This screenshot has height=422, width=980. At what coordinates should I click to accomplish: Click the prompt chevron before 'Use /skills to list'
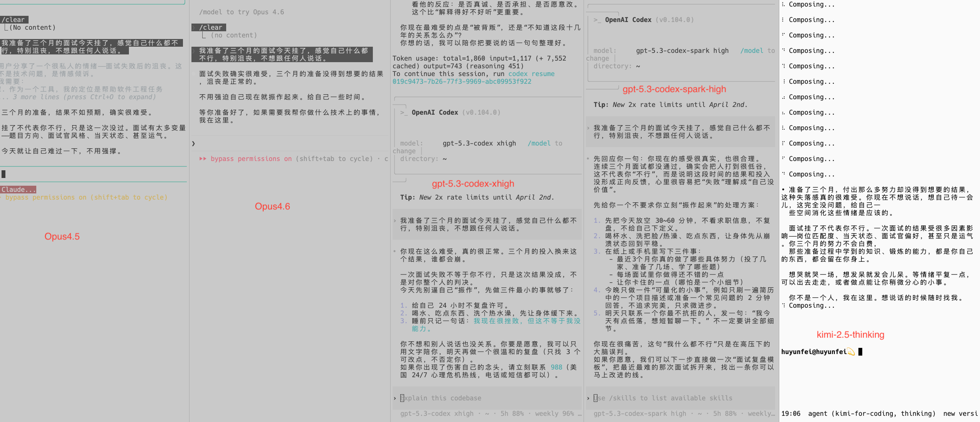point(588,398)
